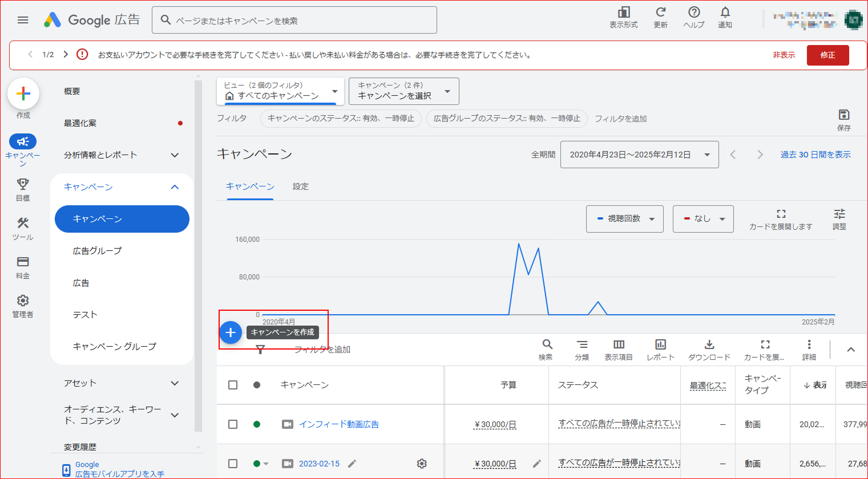Click the page or campaign search field
The height and width of the screenshot is (479, 868).
click(x=294, y=20)
